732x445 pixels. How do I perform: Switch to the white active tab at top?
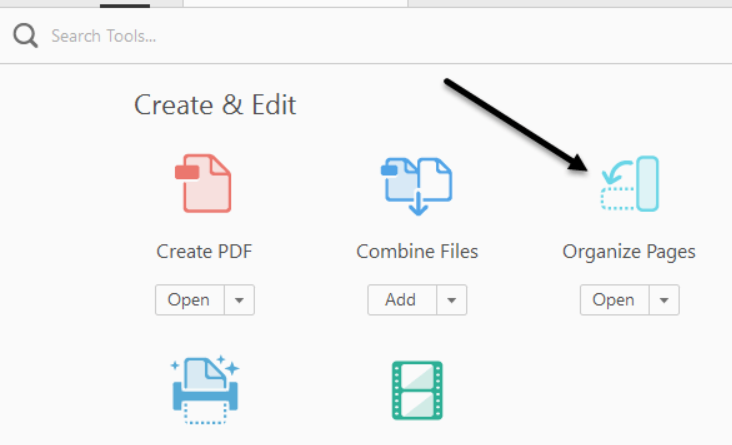click(x=295, y=3)
